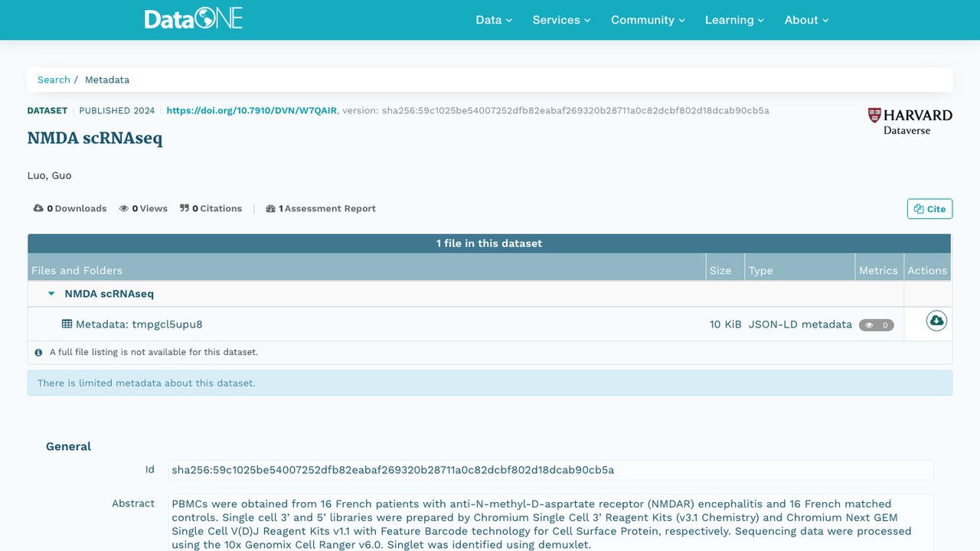Click the Id field sha256 value
Image resolution: width=980 pixels, height=551 pixels.
pos(550,470)
